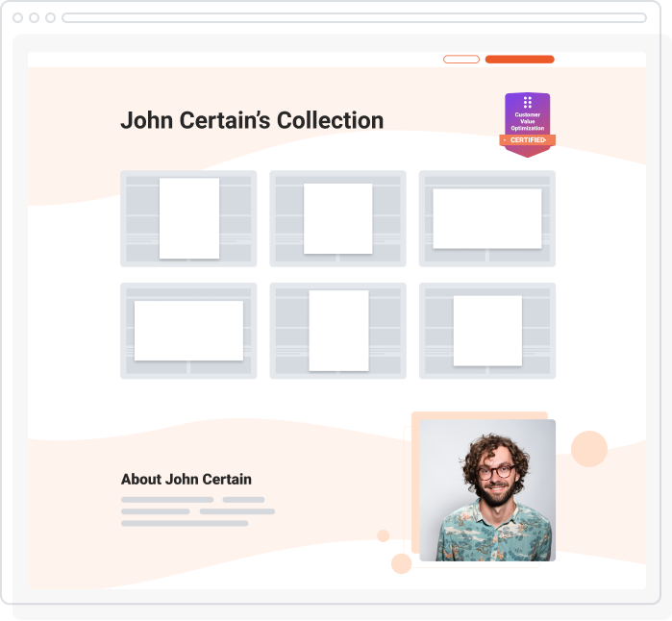672x621 pixels.
Task: Click the About John Certain heading
Action: point(187,479)
